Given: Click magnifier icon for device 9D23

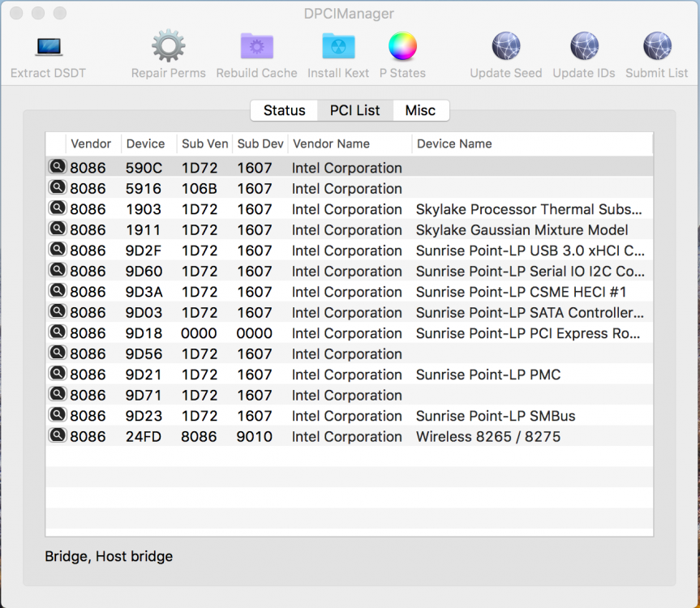Looking at the screenshot, I should click(x=58, y=415).
